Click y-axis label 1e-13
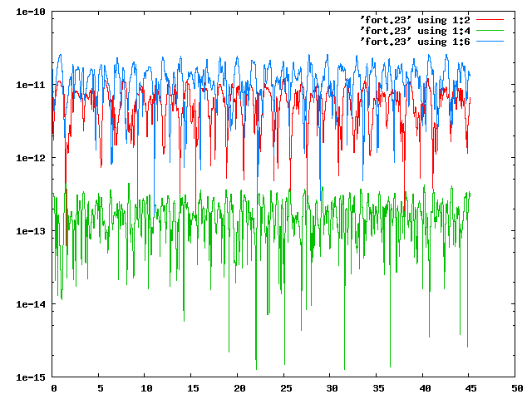Viewport: 532px width, 399px height. click(x=31, y=231)
